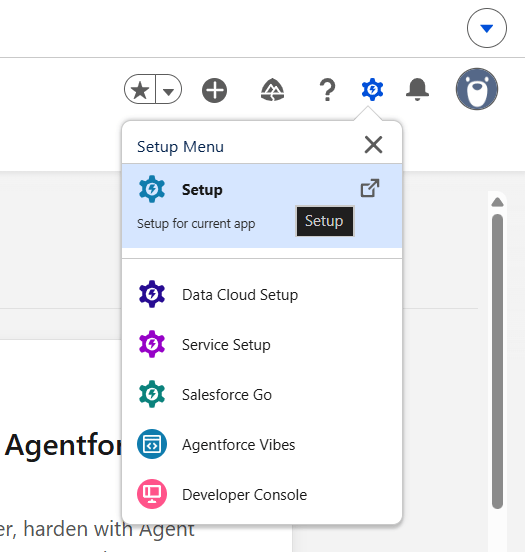Open the Help question mark icon
Screen dimensions: 525x552
tap(327, 90)
